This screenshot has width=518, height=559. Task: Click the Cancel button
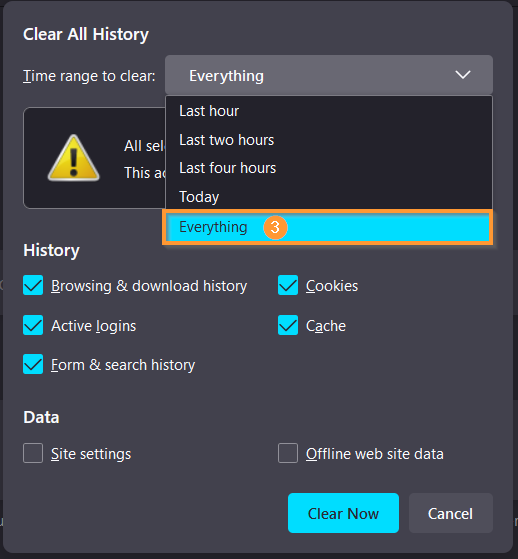pyautogui.click(x=451, y=513)
